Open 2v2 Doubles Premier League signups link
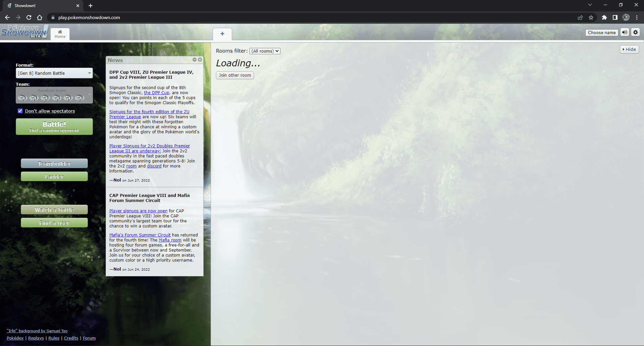Image resolution: width=644 pixels, height=346 pixels. [x=150, y=148]
